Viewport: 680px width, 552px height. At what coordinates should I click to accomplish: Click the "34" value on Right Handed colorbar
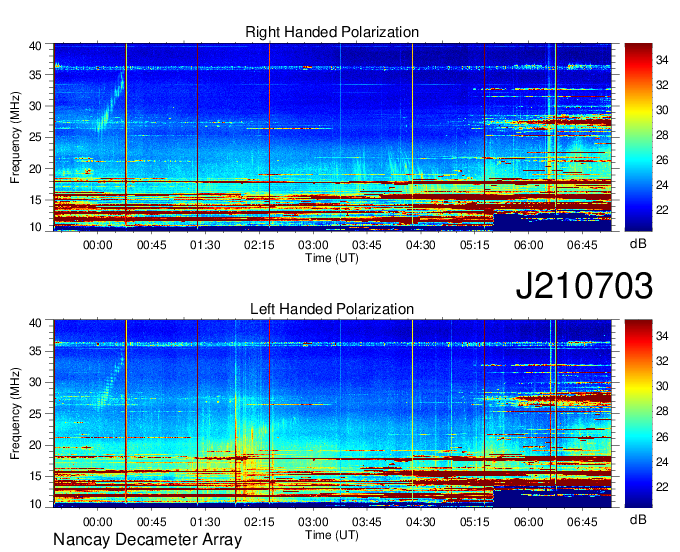point(662,60)
